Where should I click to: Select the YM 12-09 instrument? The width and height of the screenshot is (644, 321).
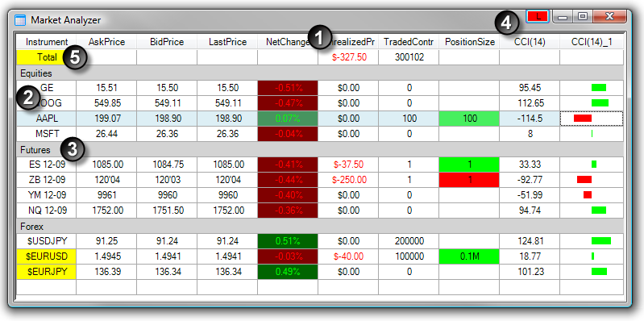pos(47,195)
